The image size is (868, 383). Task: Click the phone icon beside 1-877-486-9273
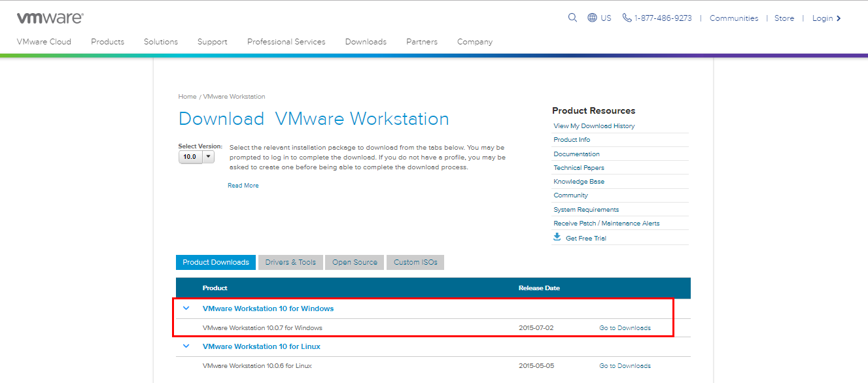point(627,18)
